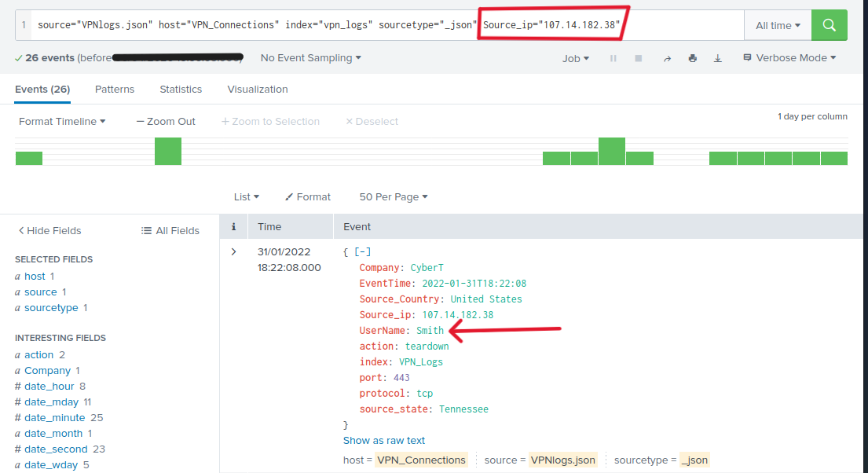Open the All Fields dialog

pyautogui.click(x=170, y=230)
